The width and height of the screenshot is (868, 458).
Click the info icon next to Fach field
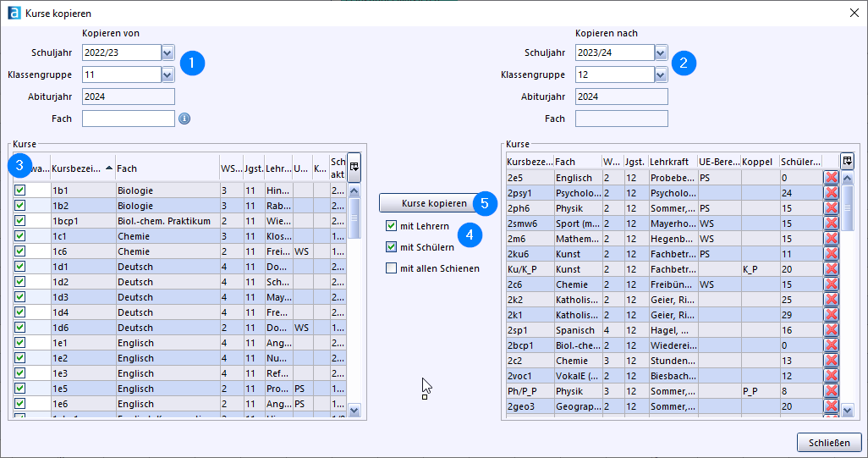coord(184,119)
